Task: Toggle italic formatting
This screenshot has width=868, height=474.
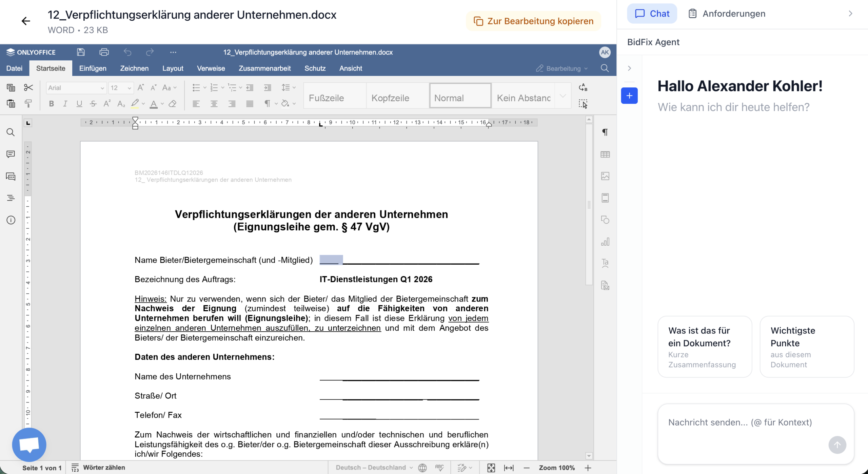Action: [65, 104]
